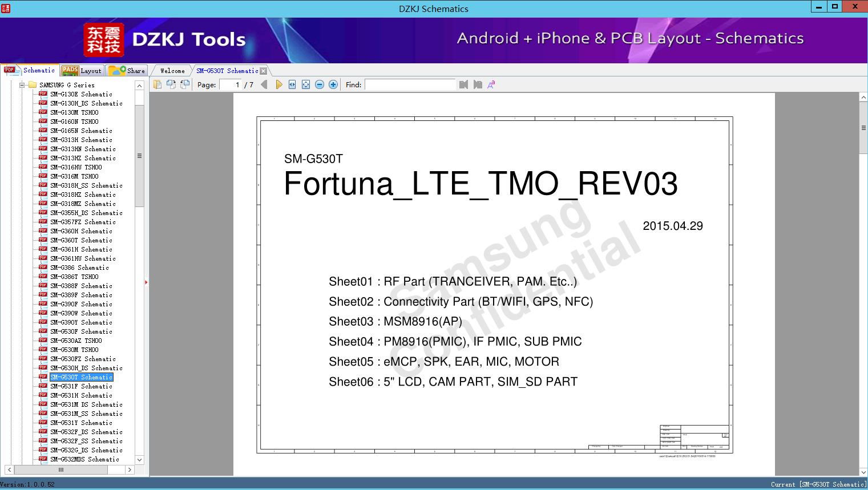
Task: Click the tree horizontal scroll left arrow
Action: (9, 470)
